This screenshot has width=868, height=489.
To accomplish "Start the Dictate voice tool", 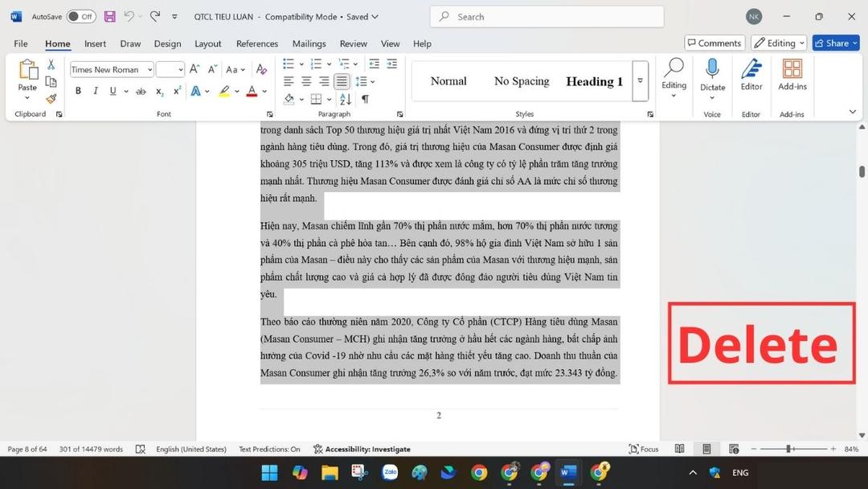I will pyautogui.click(x=713, y=76).
